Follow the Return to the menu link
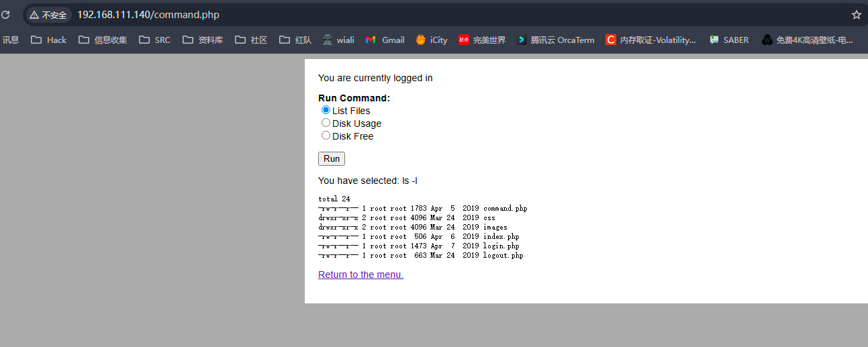 point(360,275)
